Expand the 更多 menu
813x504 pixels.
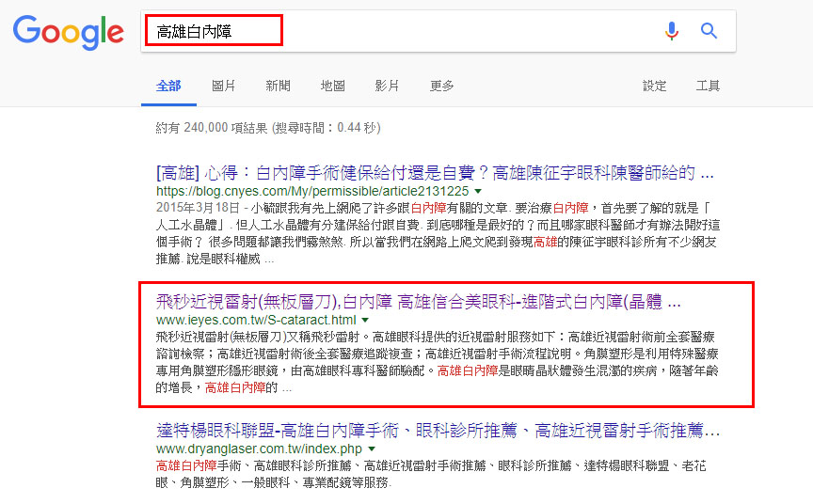[x=441, y=86]
